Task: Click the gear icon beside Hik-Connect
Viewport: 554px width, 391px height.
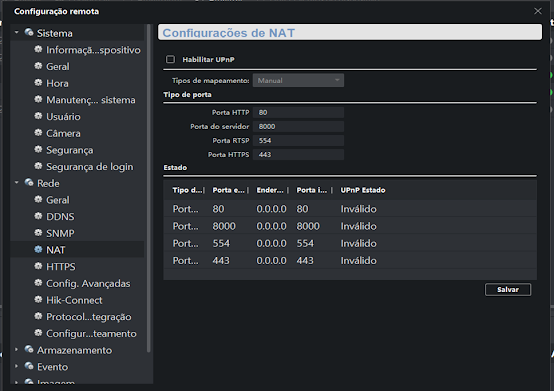Action: click(x=38, y=300)
